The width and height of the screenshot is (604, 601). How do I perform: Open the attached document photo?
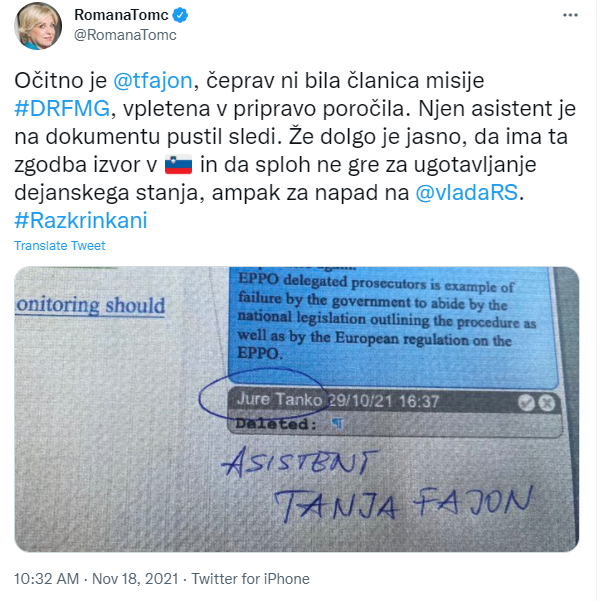[297, 409]
